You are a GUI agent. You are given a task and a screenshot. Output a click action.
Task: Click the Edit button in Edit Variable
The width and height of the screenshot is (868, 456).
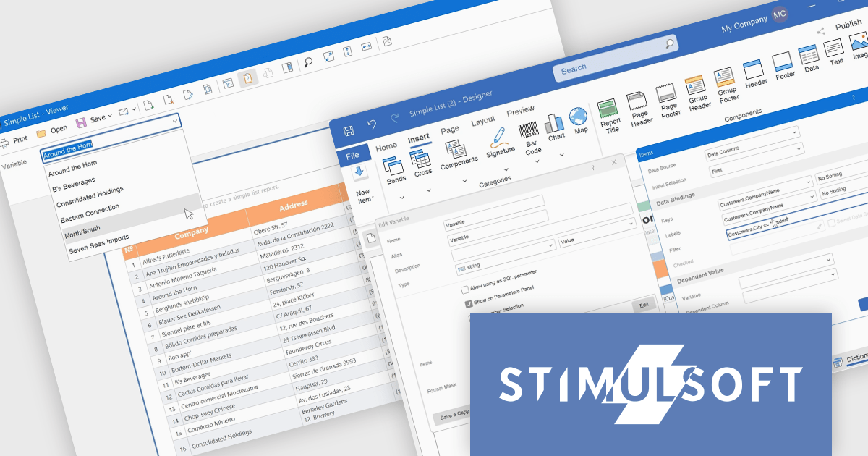(x=643, y=305)
